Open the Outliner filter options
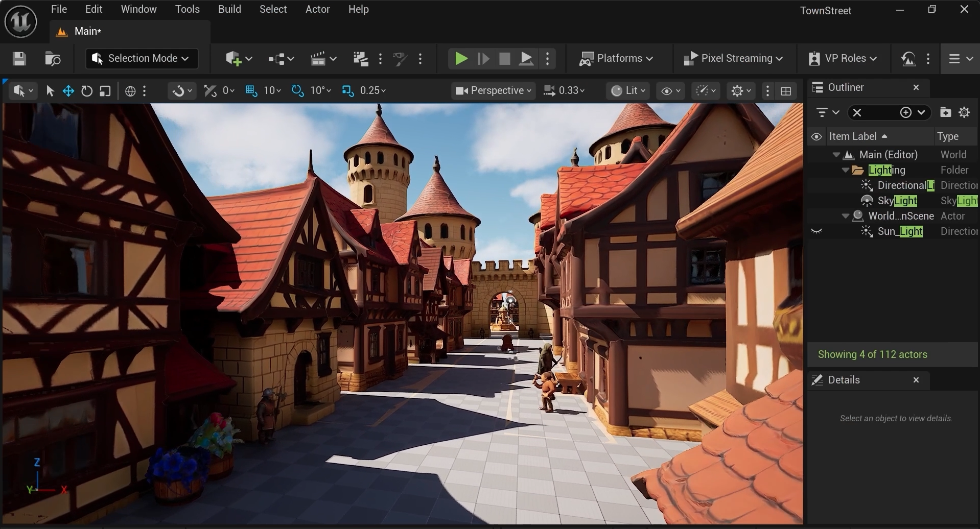The width and height of the screenshot is (980, 529). click(x=827, y=112)
